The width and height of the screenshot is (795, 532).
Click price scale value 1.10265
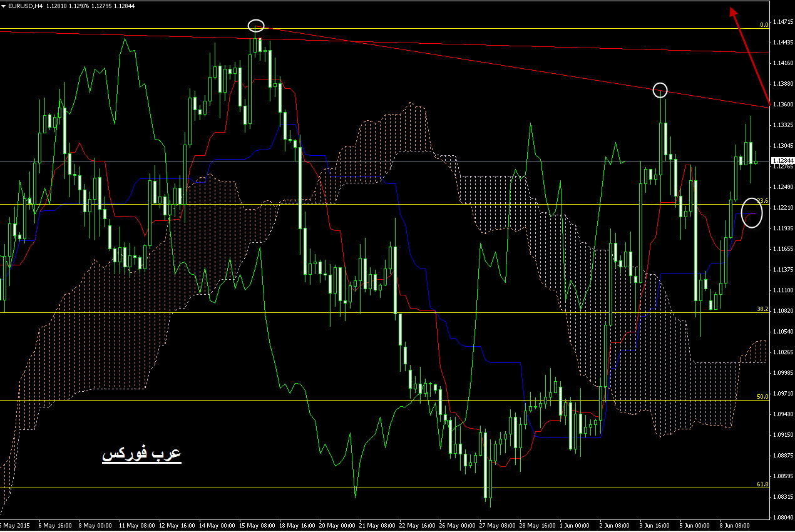point(782,352)
